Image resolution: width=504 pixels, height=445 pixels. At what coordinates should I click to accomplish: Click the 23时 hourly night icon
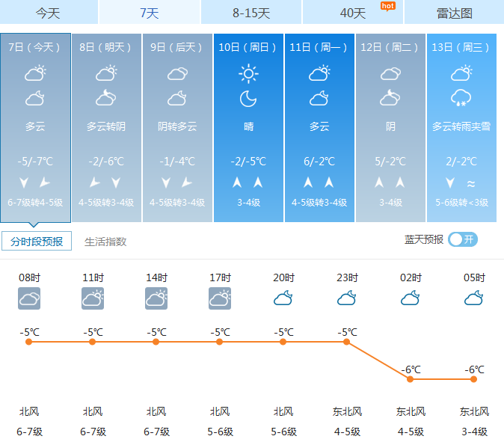tap(347, 298)
